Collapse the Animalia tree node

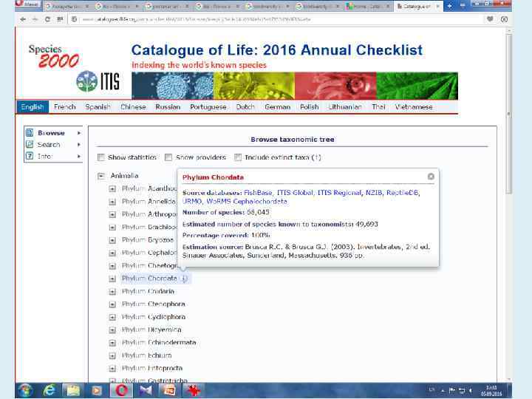coord(100,176)
